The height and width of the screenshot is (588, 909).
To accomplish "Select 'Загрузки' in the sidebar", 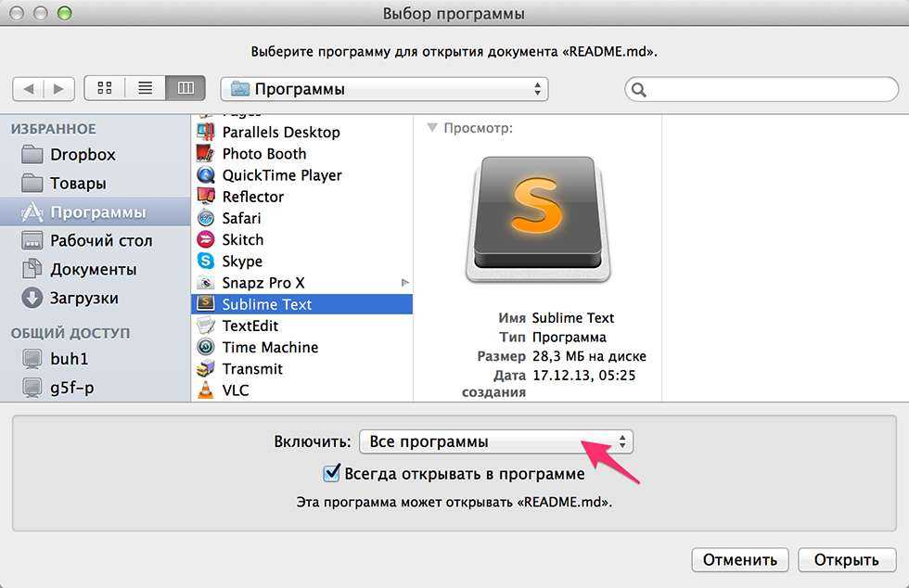I will [x=83, y=299].
